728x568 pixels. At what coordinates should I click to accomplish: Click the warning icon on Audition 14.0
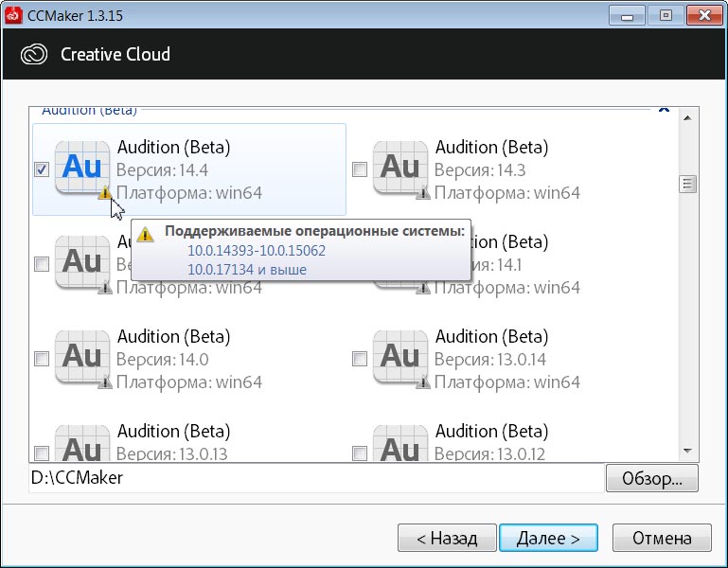pyautogui.click(x=105, y=382)
